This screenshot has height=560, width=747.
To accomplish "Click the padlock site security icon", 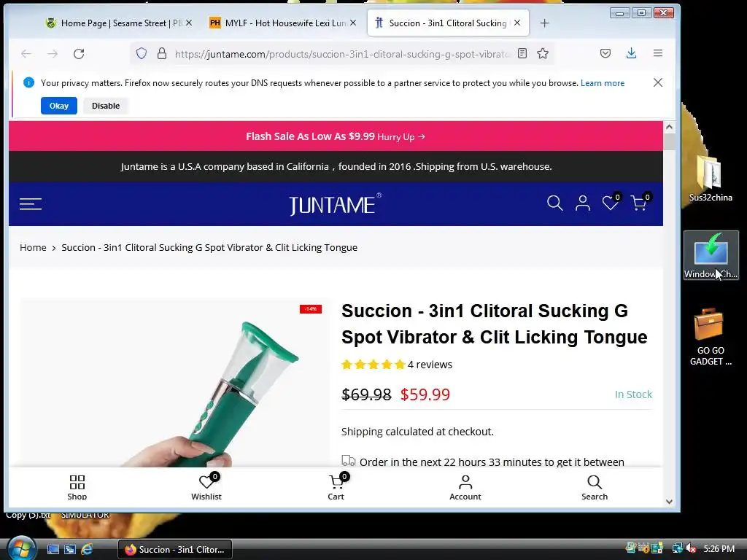I will [162, 53].
